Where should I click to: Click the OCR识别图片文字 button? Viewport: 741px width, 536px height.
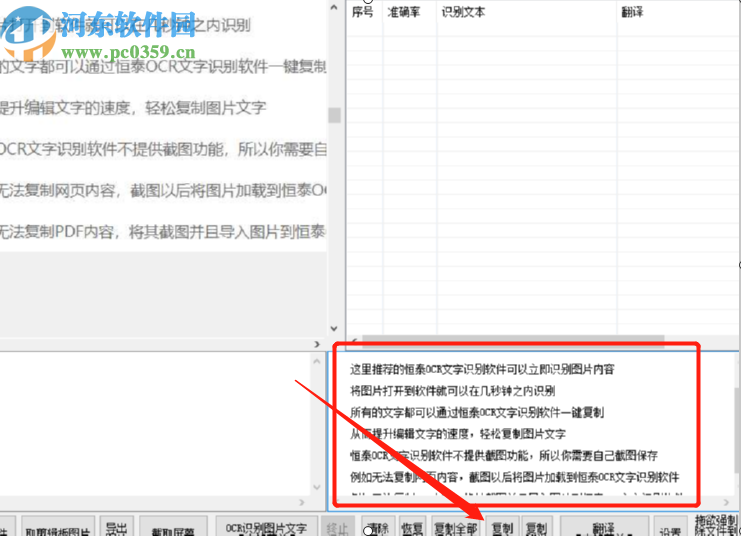pyautogui.click(x=266, y=528)
